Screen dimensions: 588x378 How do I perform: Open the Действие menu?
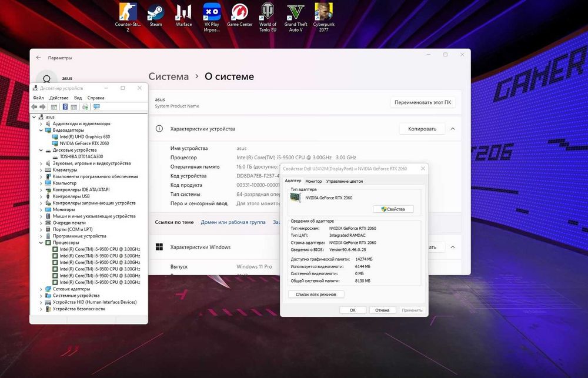pos(59,98)
